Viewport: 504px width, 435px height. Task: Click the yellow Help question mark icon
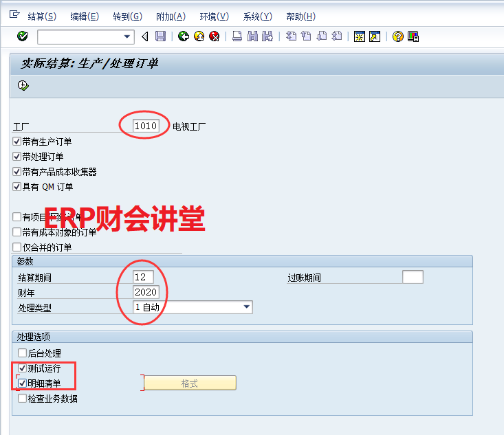click(x=398, y=36)
